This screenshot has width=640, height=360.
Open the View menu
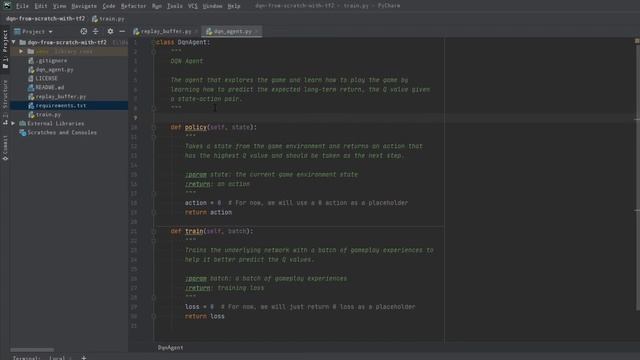tap(59, 6)
